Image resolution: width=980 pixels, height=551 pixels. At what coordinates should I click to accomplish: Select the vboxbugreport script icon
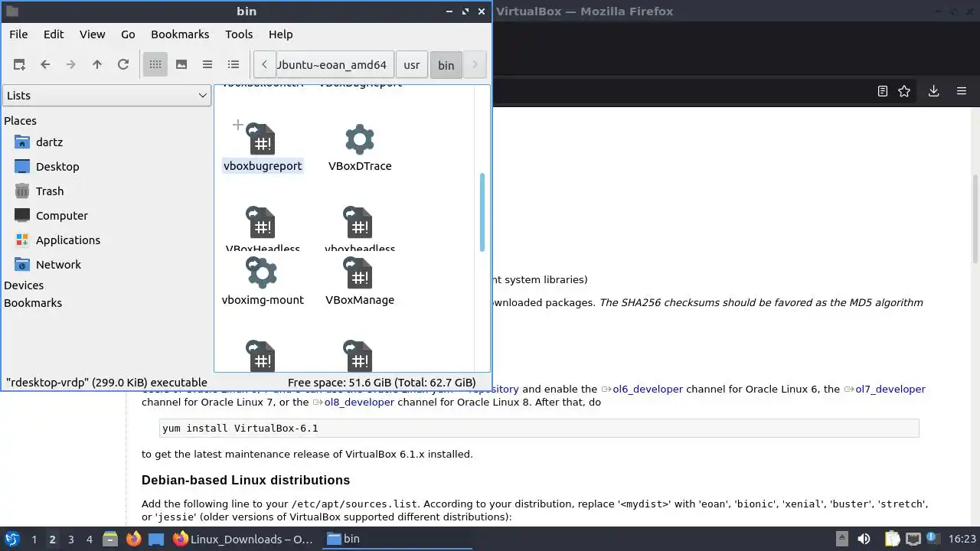coord(262,139)
